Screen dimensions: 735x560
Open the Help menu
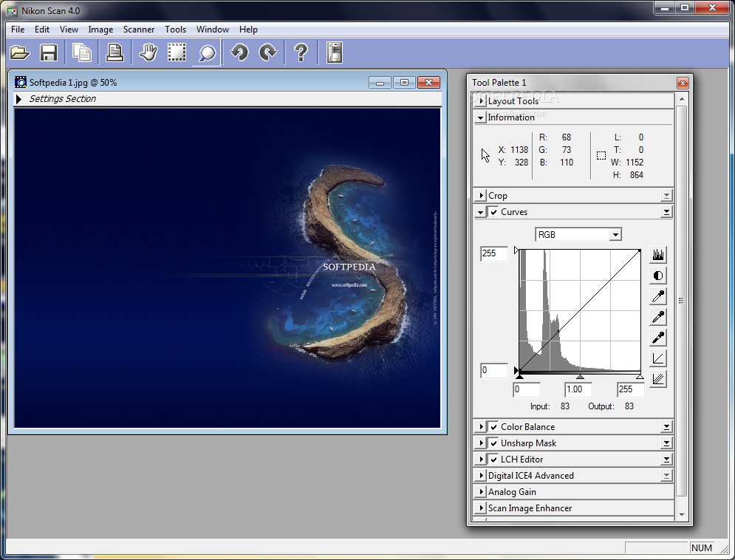[248, 30]
